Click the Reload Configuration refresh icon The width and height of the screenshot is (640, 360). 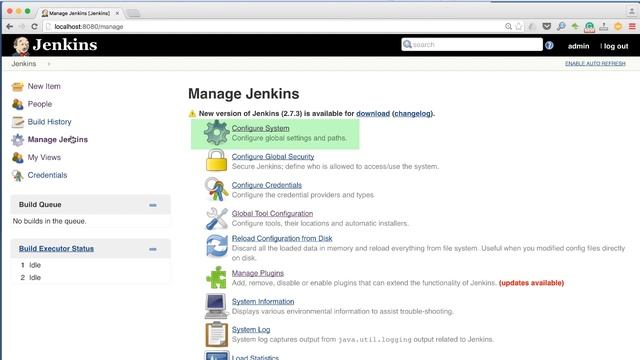pyautogui.click(x=217, y=246)
